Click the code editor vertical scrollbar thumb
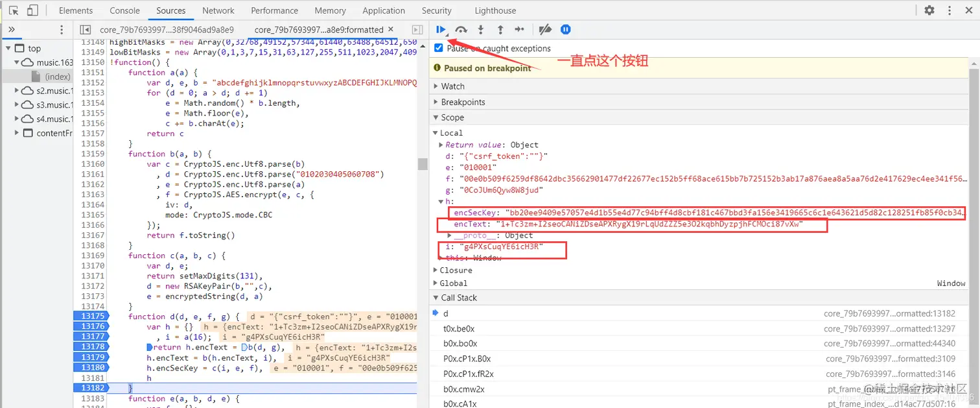The image size is (980, 408). 422,163
